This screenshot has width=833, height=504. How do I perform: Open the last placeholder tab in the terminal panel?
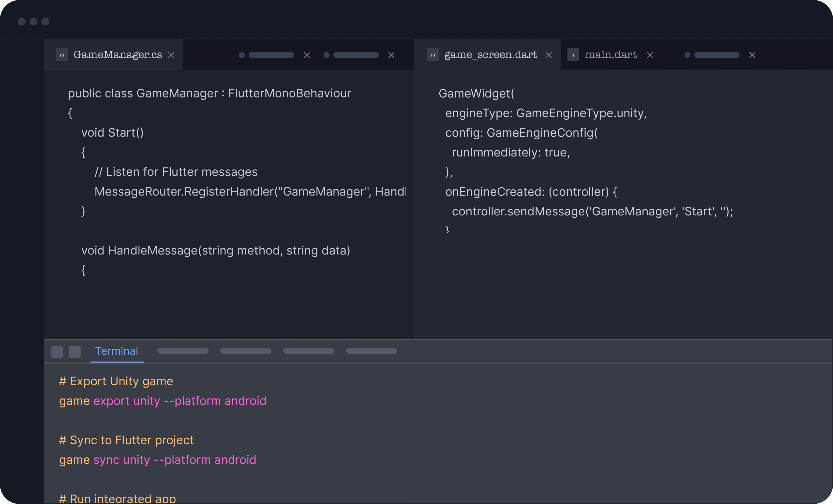tap(372, 351)
